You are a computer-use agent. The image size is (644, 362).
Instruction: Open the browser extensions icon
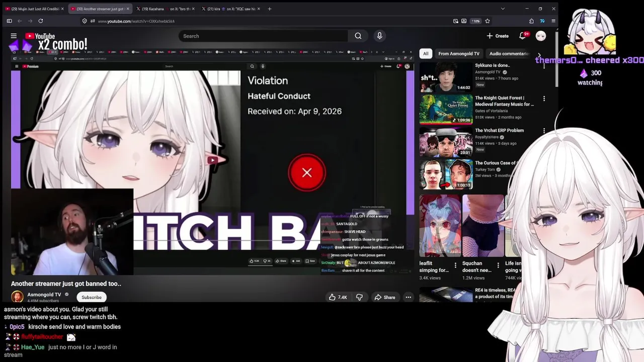(531, 21)
